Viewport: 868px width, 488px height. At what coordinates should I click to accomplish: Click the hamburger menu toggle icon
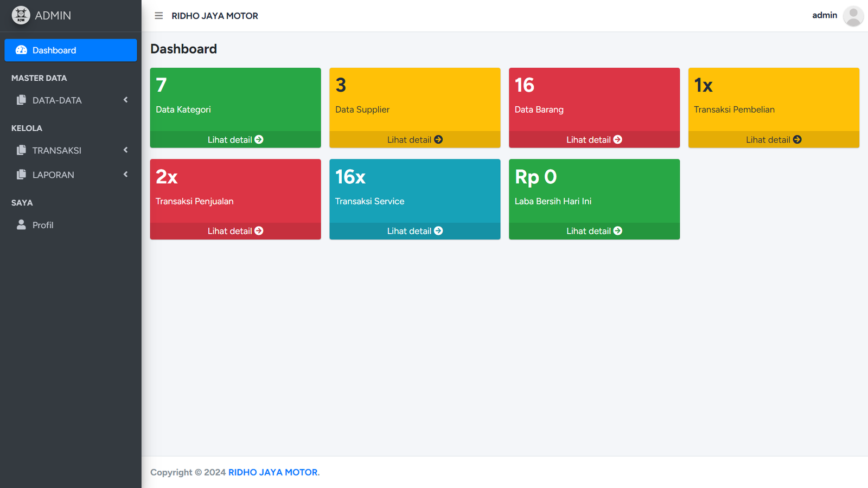(158, 16)
